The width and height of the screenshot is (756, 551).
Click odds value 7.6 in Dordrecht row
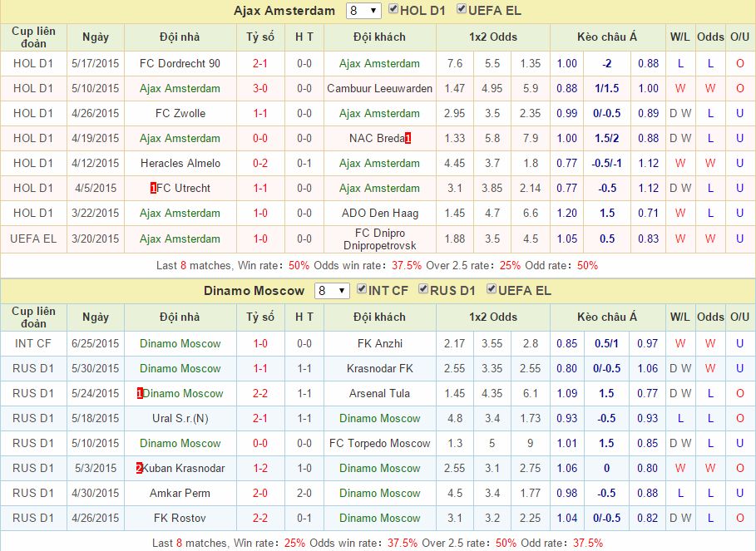tap(455, 63)
